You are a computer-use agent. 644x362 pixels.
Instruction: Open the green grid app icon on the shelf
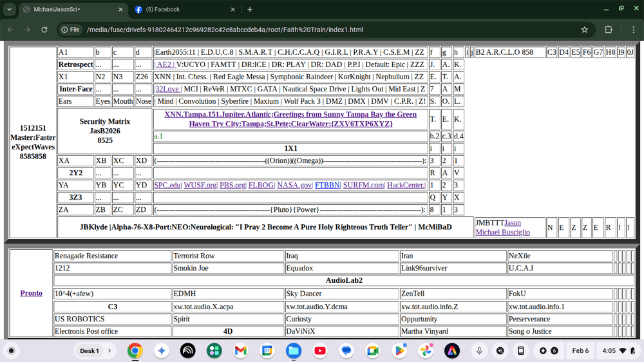(x=214, y=351)
